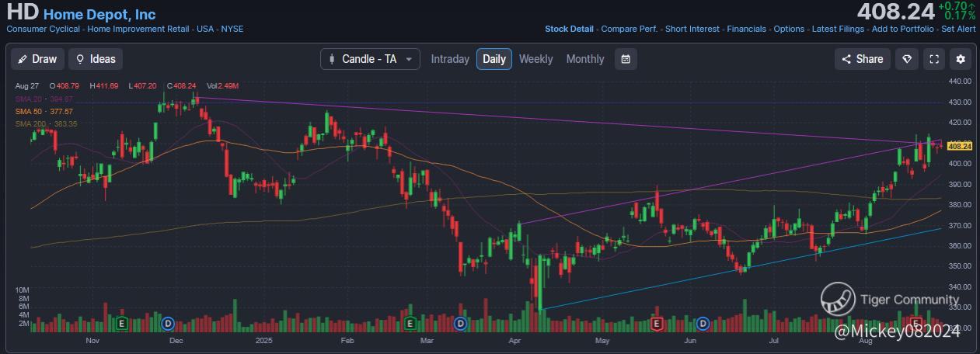Click the large 408.24 quote price

[x=895, y=12]
